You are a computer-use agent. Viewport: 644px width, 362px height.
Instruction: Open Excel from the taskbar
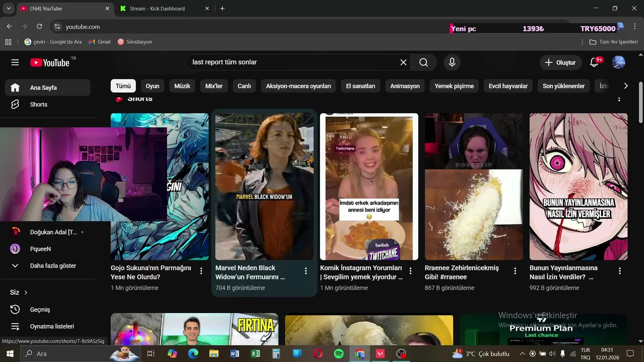point(255,354)
